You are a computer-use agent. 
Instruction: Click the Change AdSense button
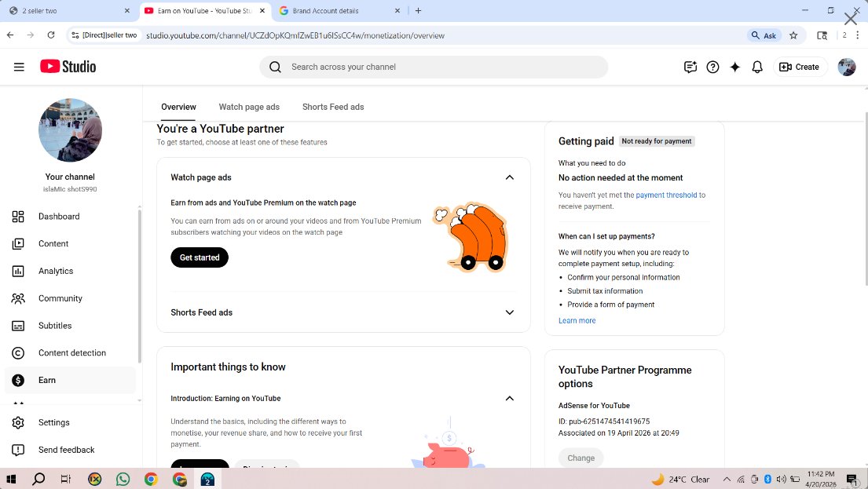pyautogui.click(x=580, y=458)
